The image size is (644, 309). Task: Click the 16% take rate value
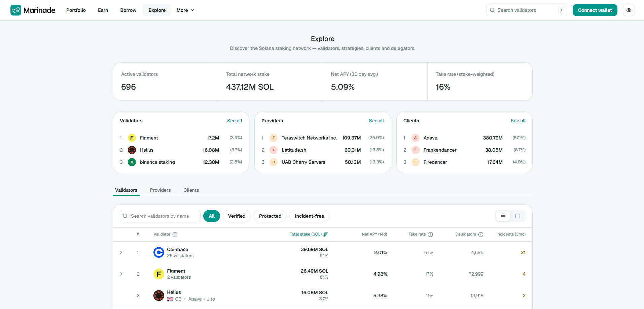pos(443,87)
